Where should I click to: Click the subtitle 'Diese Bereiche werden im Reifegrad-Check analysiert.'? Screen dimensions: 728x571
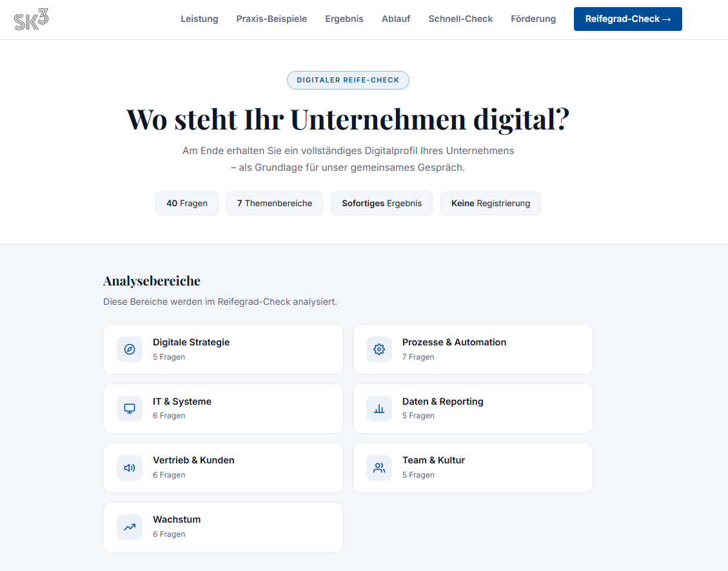(x=220, y=302)
